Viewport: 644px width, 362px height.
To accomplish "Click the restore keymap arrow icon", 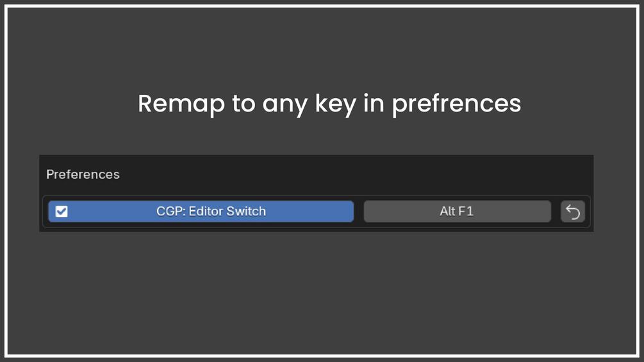I will click(x=572, y=211).
